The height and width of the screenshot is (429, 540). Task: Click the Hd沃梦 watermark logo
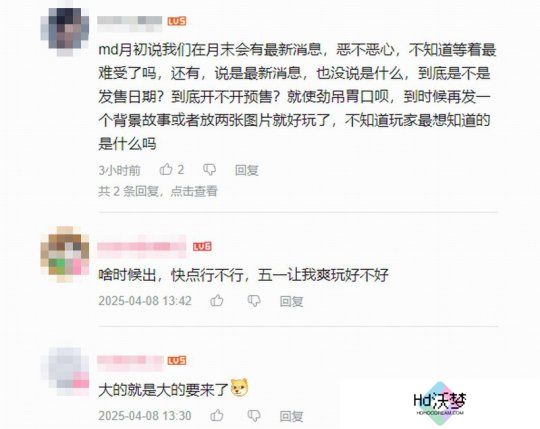pos(440,403)
